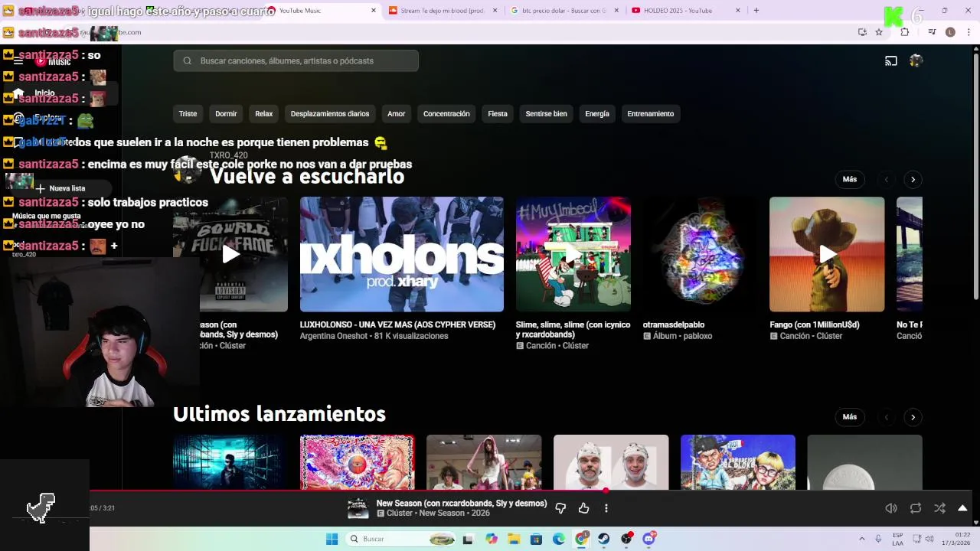
Task: Switch to Stream Te dejo mi blood tab
Action: [444, 11]
